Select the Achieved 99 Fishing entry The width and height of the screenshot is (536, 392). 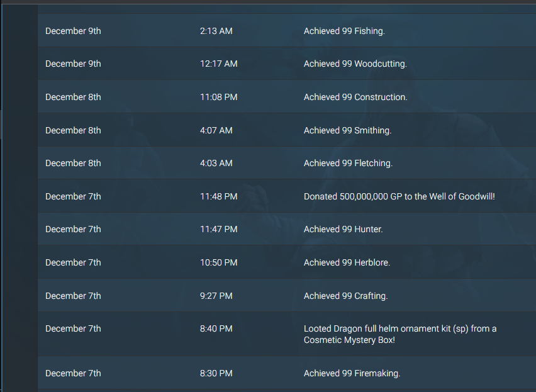(287, 31)
